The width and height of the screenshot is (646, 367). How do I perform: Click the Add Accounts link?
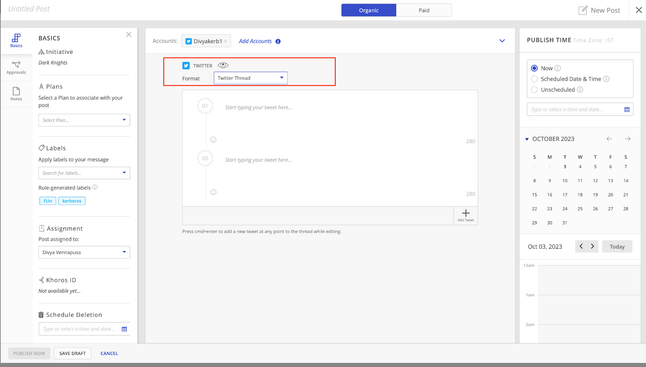[x=255, y=41]
